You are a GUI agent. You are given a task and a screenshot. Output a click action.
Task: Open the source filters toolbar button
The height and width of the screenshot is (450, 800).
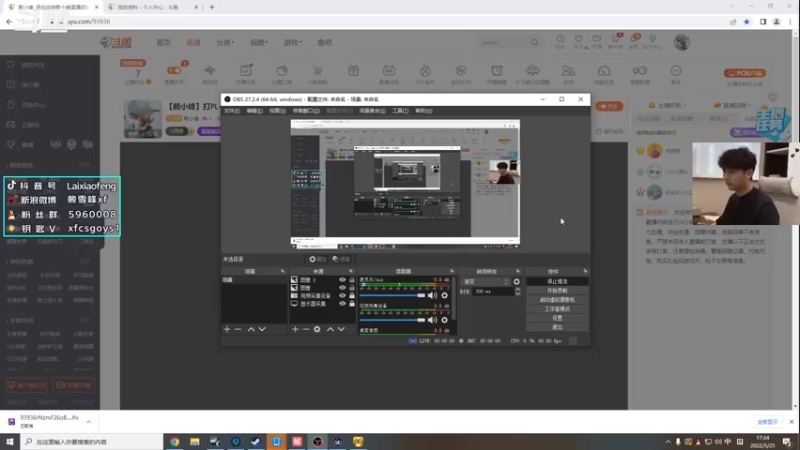pyautogui.click(x=341, y=259)
